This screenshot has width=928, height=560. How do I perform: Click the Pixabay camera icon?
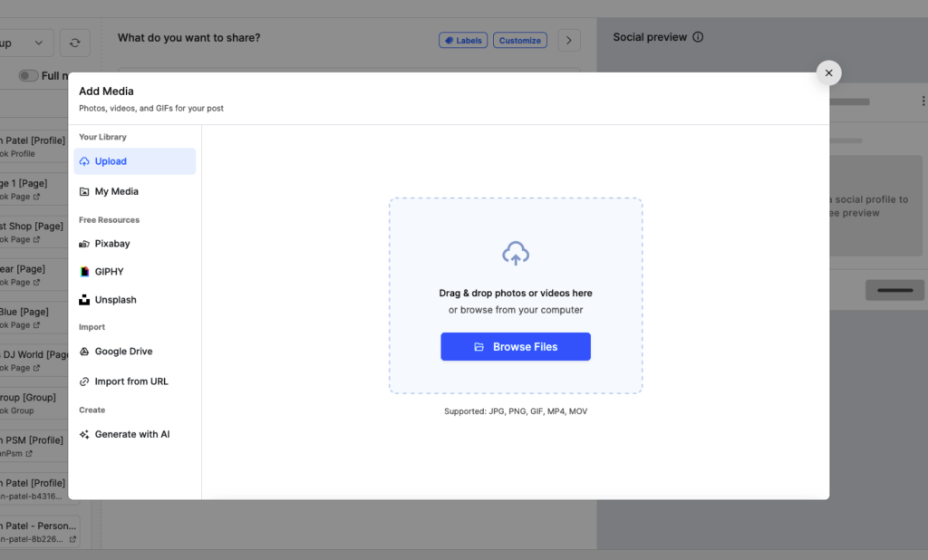click(84, 244)
